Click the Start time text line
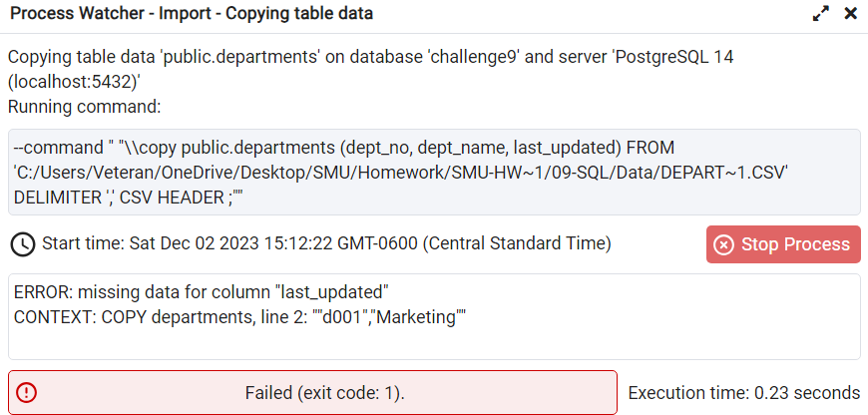The width and height of the screenshot is (868, 415). coord(326,243)
